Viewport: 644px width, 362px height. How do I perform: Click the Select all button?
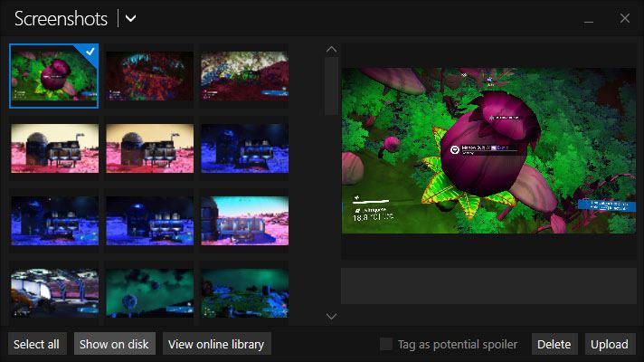pos(36,344)
